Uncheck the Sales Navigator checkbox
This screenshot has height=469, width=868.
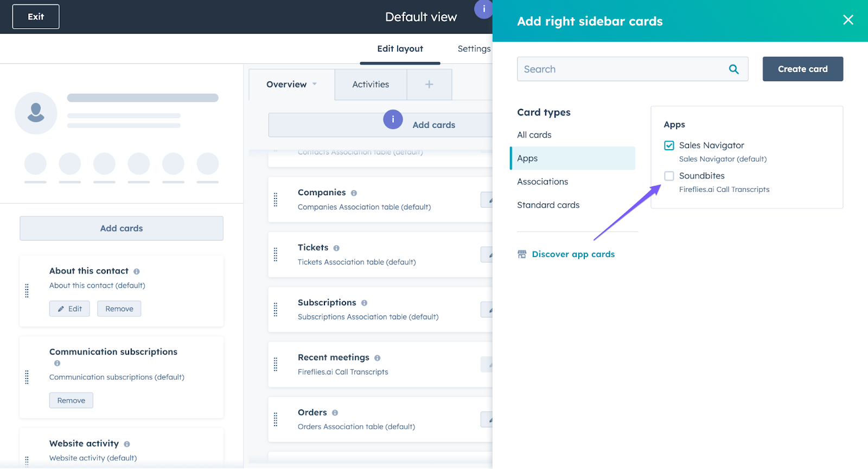(x=669, y=145)
